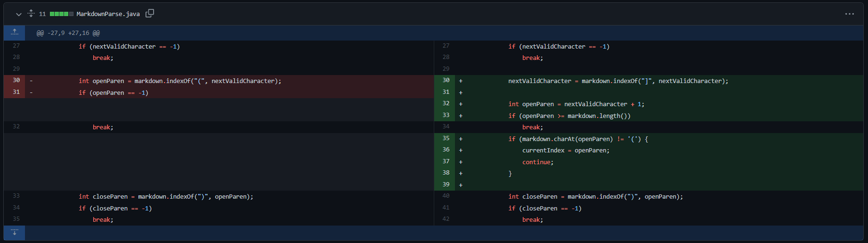Copy the MarkdownParse.java file path
The width and height of the screenshot is (868, 243).
(150, 14)
